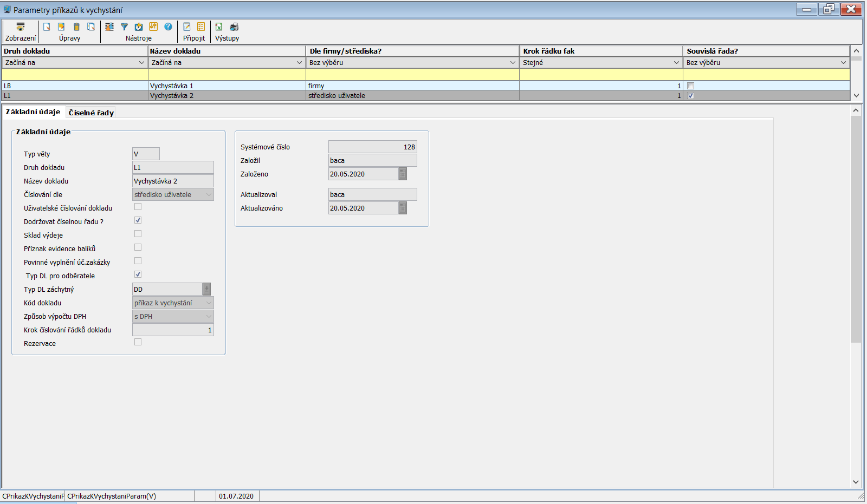Select the 'Vychystávka 1' table row
The height and width of the screenshot is (504, 867).
coord(172,86)
